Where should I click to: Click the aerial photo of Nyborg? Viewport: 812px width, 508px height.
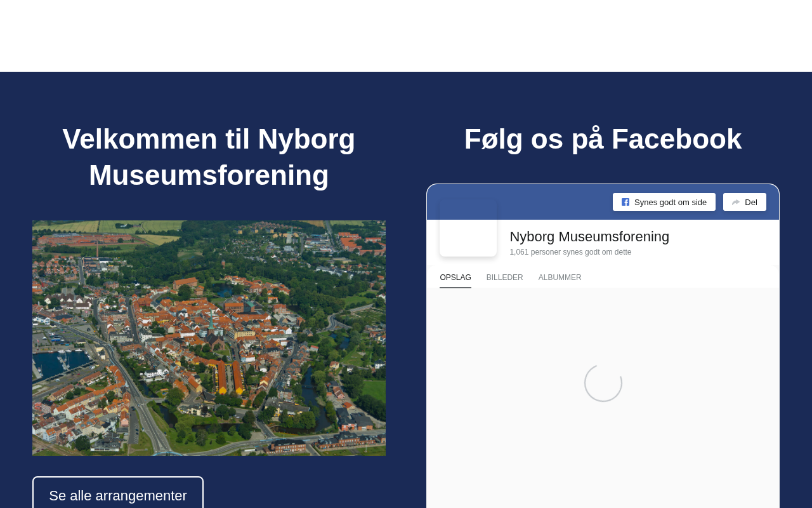[x=209, y=338]
